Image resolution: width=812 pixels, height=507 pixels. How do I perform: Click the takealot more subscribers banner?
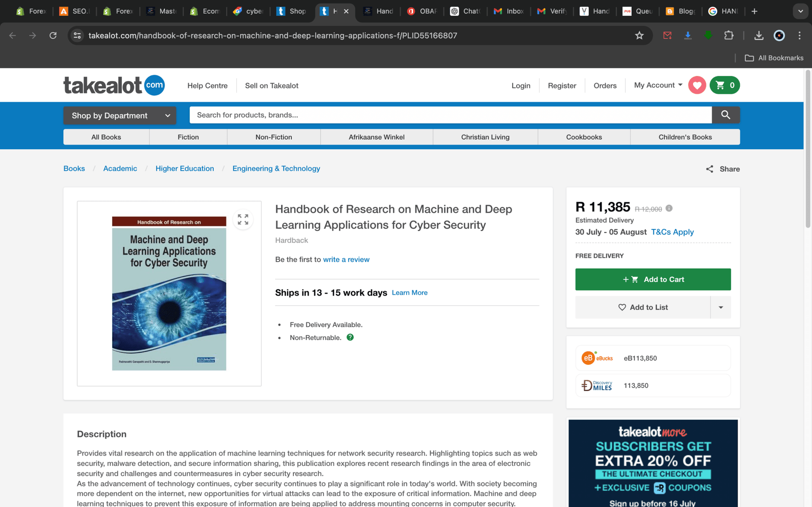tap(653, 463)
